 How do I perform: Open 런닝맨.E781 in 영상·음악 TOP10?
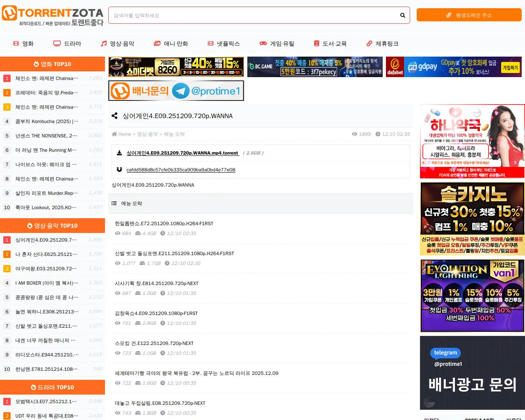pos(46,369)
